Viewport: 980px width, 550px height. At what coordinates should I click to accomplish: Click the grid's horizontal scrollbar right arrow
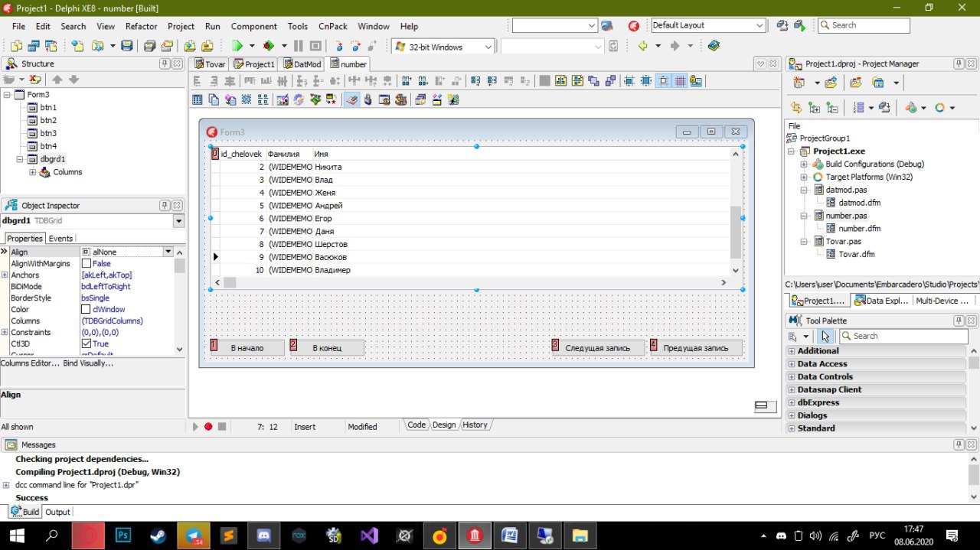[x=724, y=283]
